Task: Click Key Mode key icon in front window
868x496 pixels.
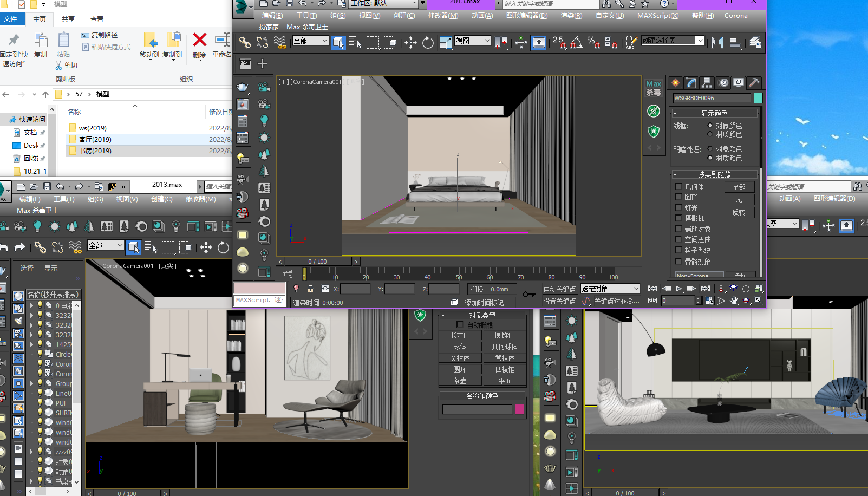Action: pos(530,295)
